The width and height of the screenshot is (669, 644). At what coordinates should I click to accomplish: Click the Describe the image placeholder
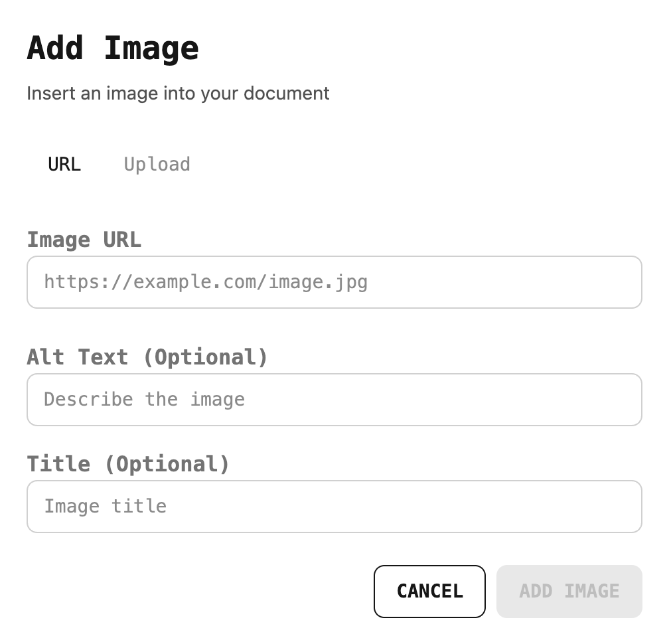[144, 399]
